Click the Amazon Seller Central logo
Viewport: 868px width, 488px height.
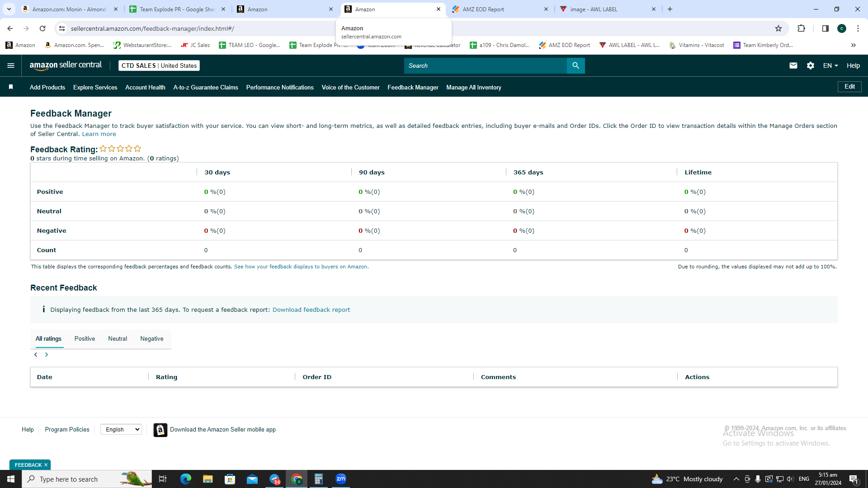(66, 66)
